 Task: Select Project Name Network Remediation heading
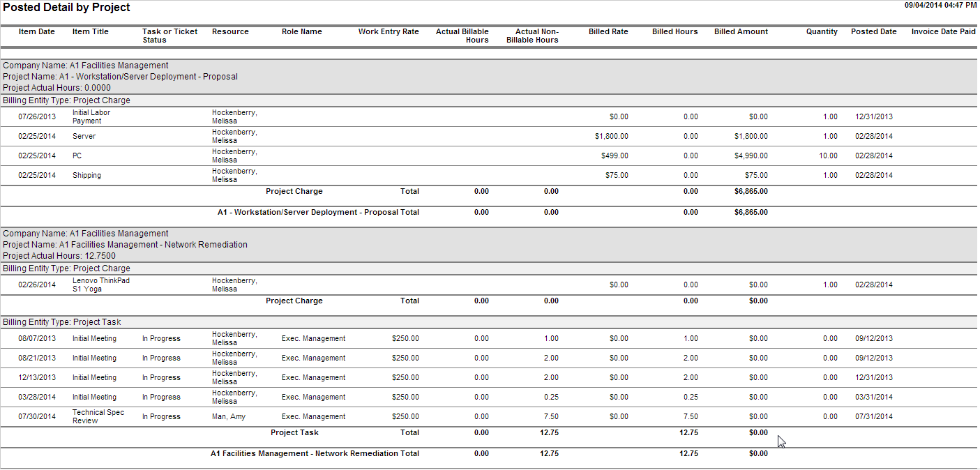tap(126, 245)
